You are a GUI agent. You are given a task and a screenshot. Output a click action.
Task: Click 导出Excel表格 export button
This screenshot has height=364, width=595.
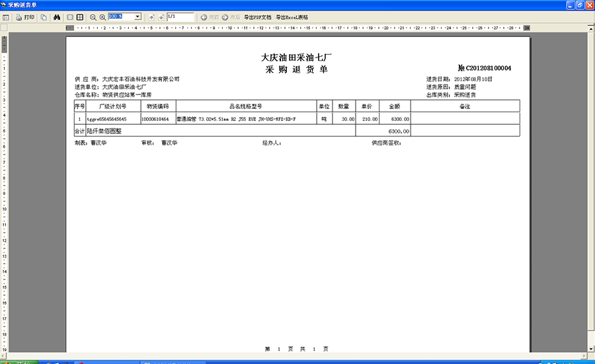click(292, 17)
